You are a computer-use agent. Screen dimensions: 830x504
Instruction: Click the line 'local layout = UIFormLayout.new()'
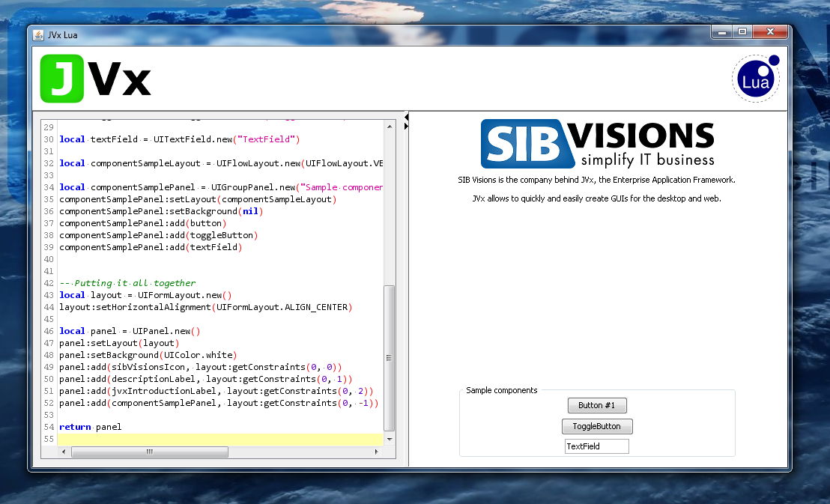tap(145, 295)
